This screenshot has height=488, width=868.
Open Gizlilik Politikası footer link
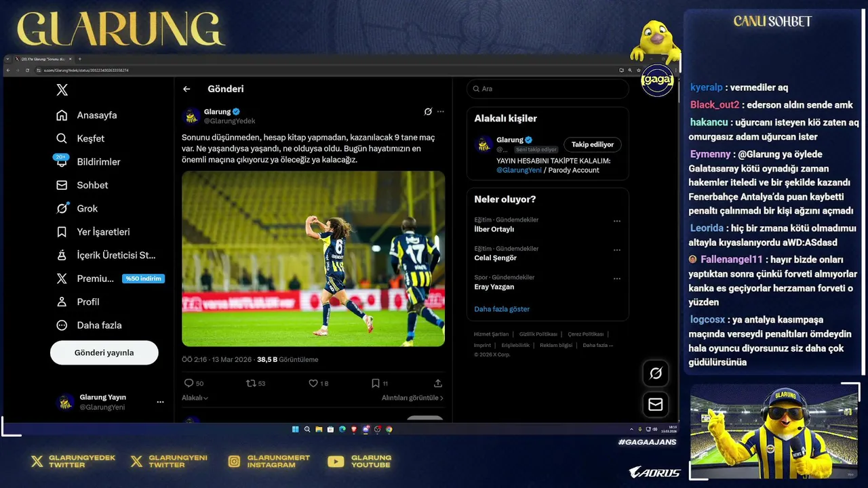pos(538,334)
